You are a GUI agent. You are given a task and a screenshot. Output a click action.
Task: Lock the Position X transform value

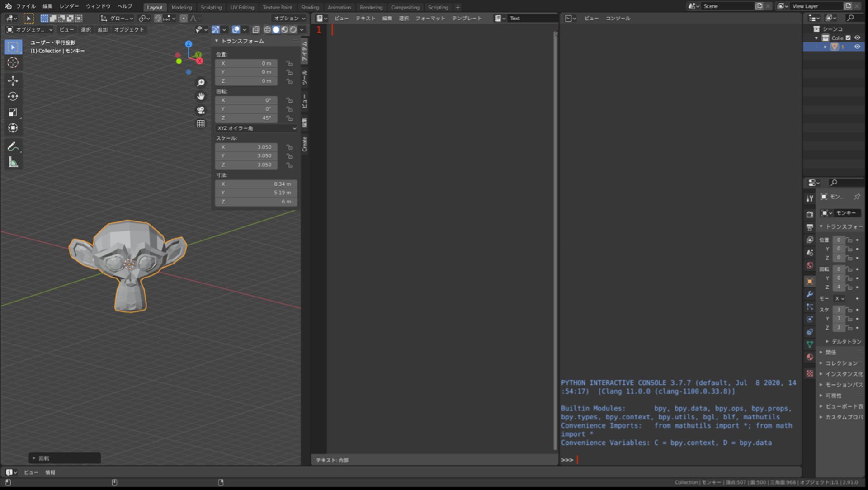coord(290,63)
